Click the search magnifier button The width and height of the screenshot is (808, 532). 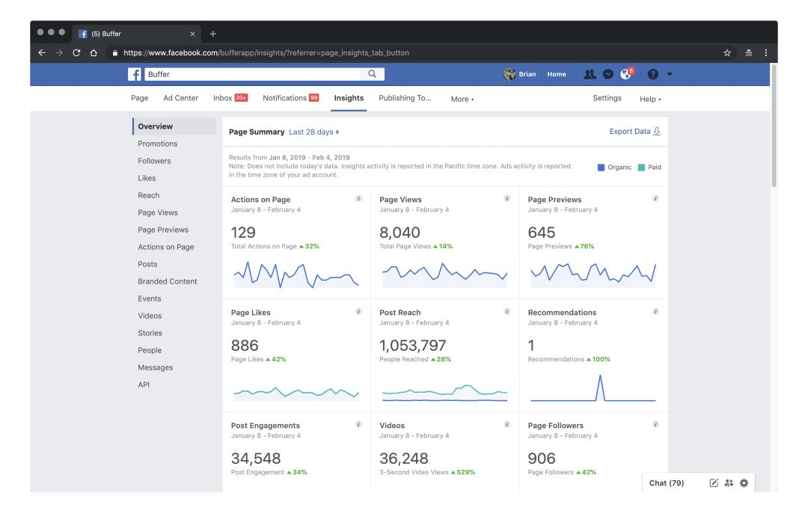(373, 74)
